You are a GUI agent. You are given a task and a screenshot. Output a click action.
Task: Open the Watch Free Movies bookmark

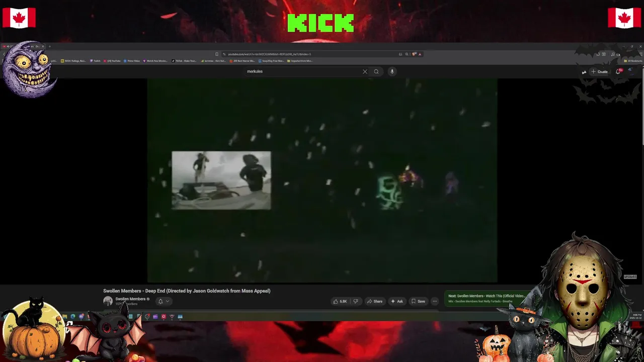(x=155, y=61)
